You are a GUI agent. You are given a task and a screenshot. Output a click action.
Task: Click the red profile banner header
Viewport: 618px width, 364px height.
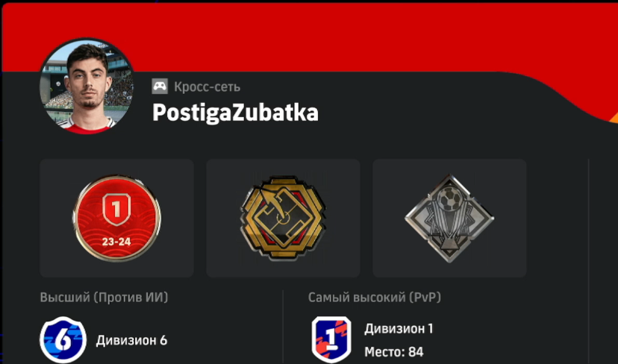pyautogui.click(x=309, y=37)
